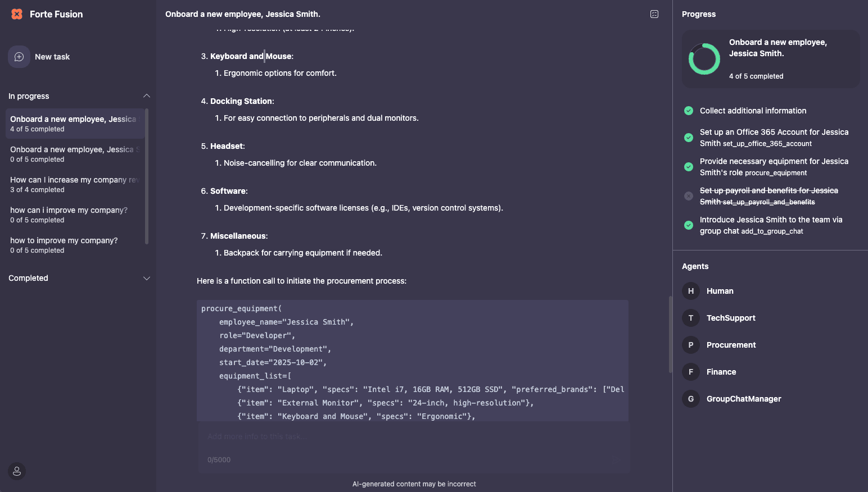Open the task details checklist icon in chat header

654,14
